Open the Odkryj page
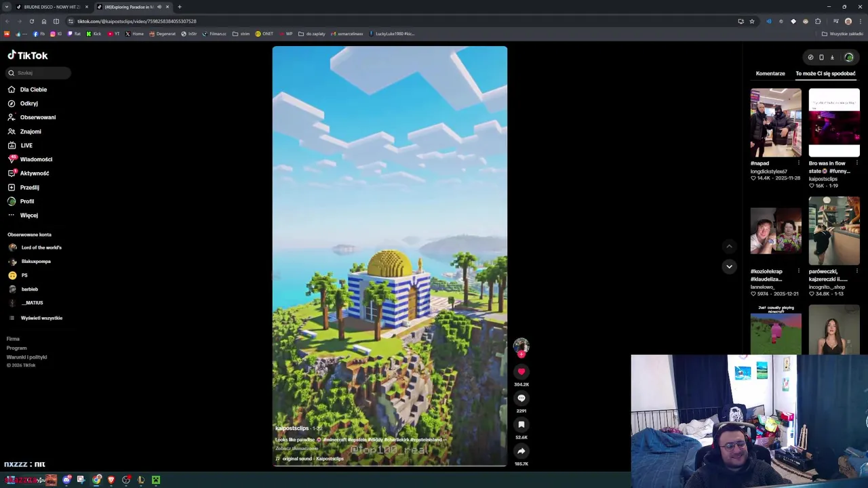Image resolution: width=868 pixels, height=488 pixels. click(x=22, y=104)
